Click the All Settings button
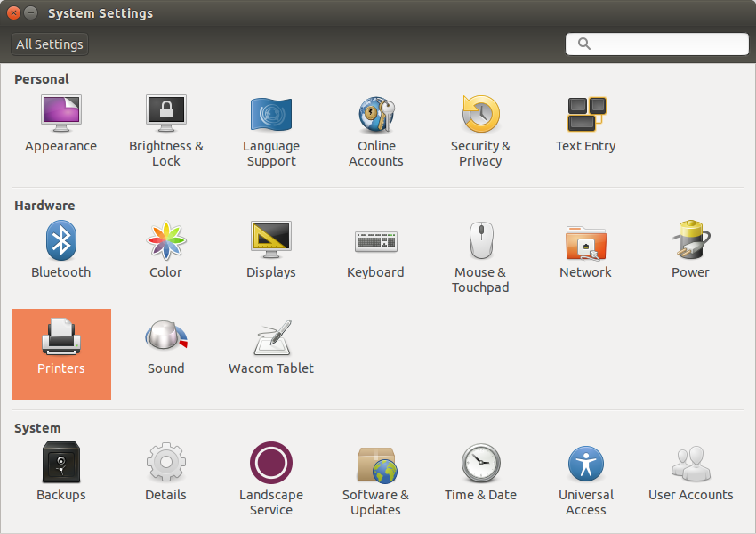756x534 pixels. pyautogui.click(x=50, y=44)
